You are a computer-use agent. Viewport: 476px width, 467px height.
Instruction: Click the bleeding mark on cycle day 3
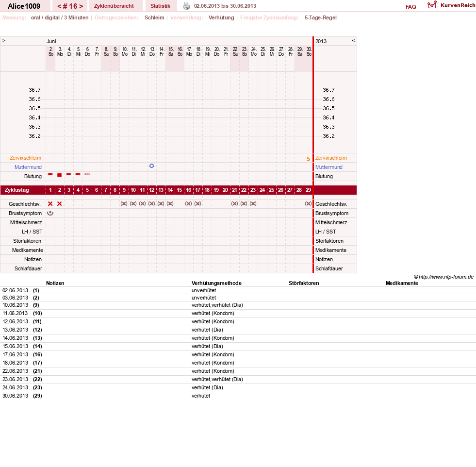(68, 174)
